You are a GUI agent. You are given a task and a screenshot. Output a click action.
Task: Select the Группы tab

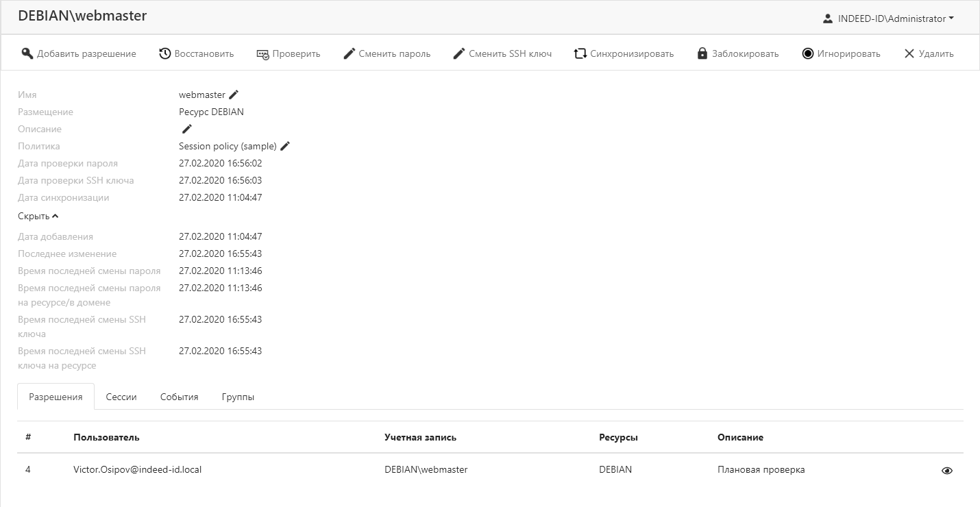pyautogui.click(x=238, y=397)
